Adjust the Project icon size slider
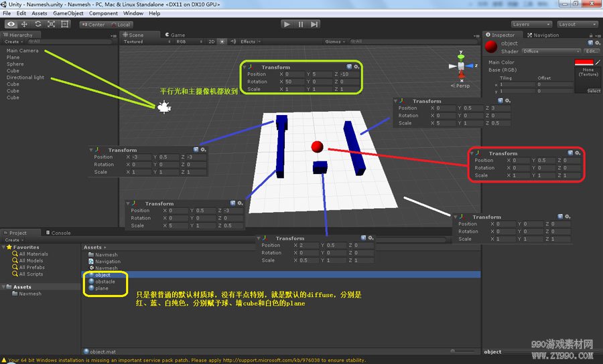The height and width of the screenshot is (364, 603). click(x=464, y=351)
